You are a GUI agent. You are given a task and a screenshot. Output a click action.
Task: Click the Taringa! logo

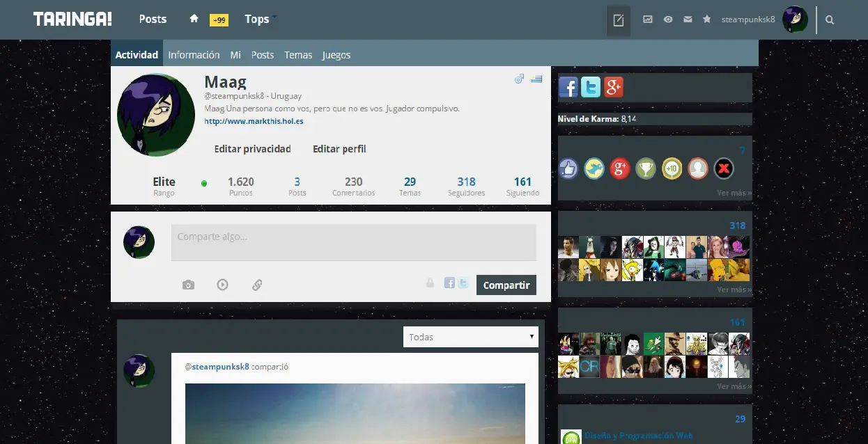pyautogui.click(x=72, y=19)
